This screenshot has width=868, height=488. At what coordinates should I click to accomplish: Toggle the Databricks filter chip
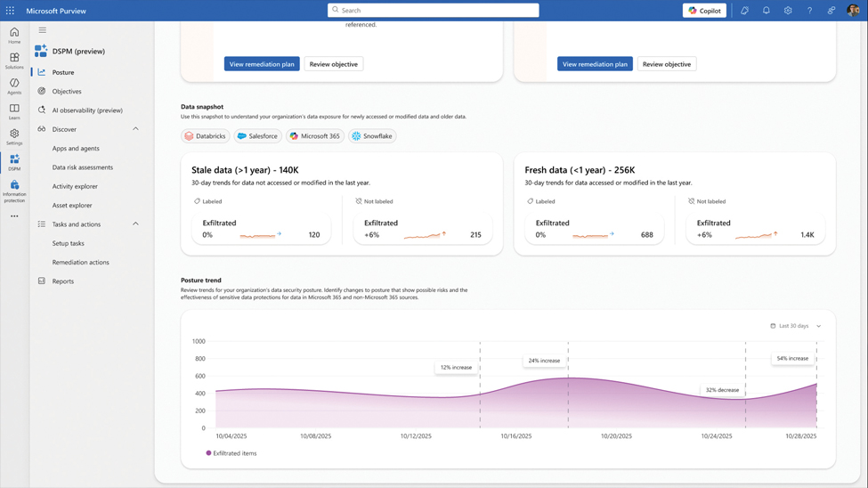(x=206, y=135)
